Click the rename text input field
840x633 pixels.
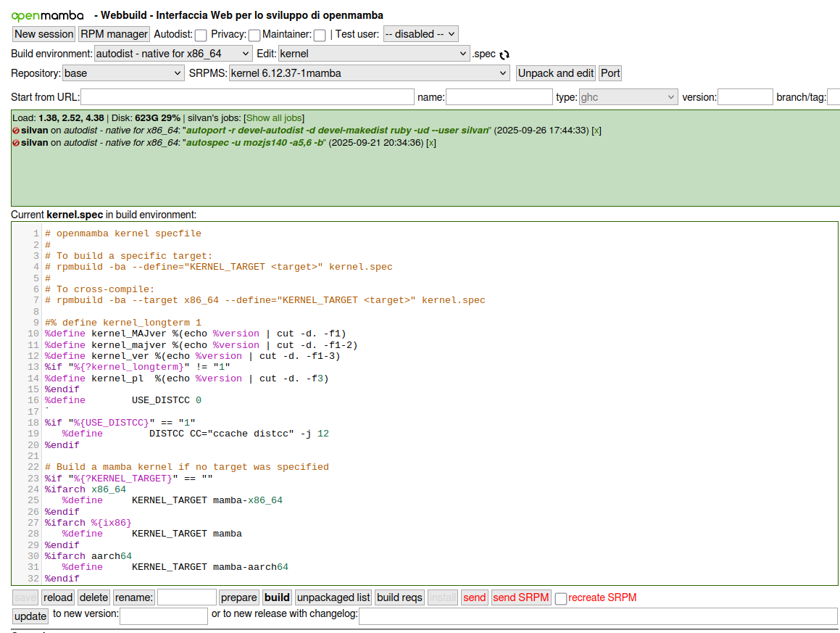[x=187, y=597]
